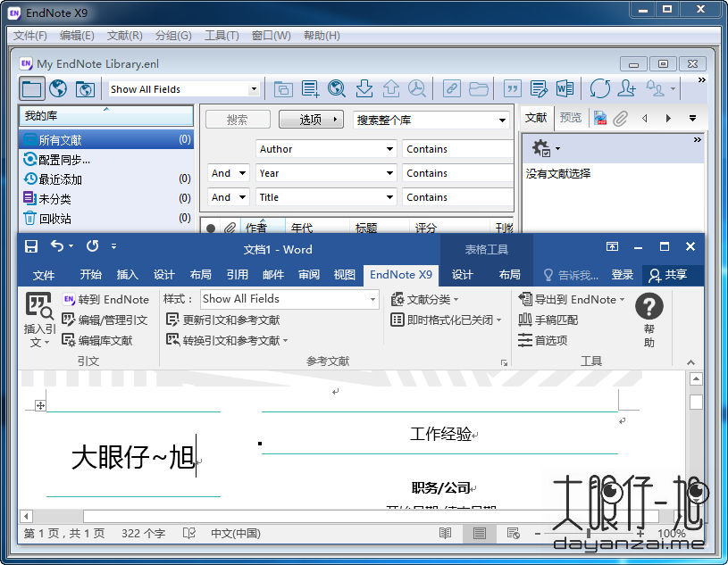Click Word Undo arrow icon

click(57, 245)
